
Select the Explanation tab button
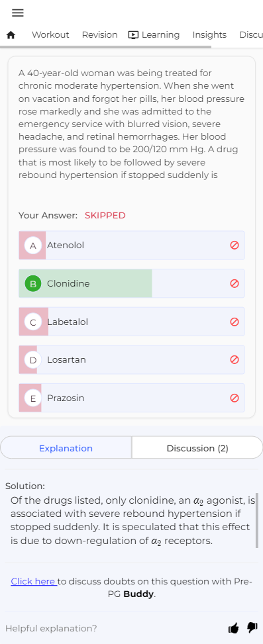point(66,448)
